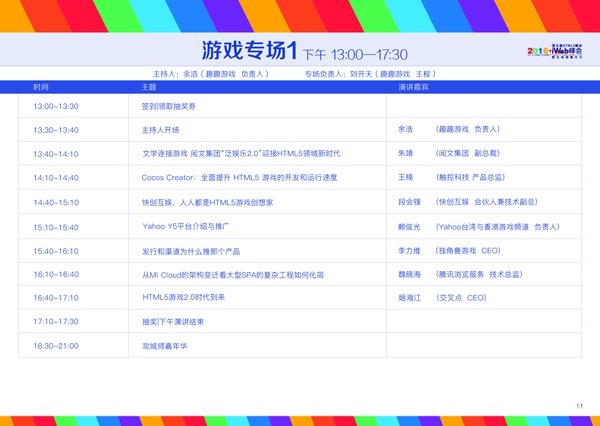
Task: Select time cell "17:10–17:30"
Action: point(56,322)
